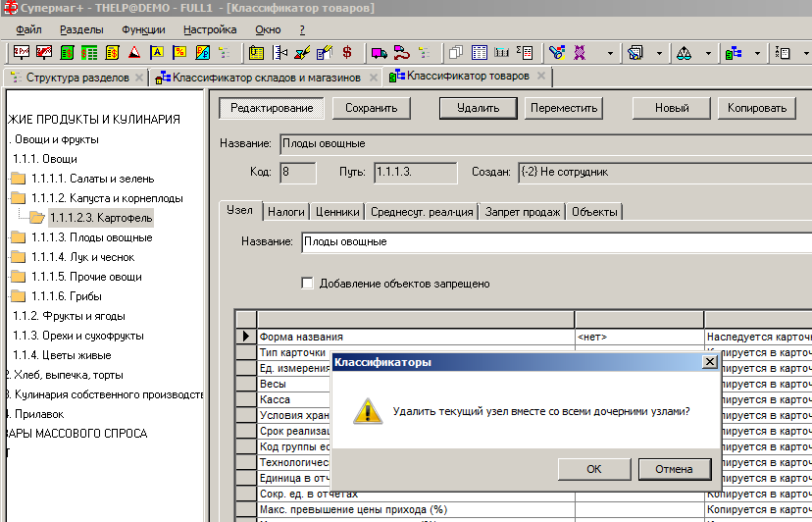Click the red route arrow icon

[402, 52]
